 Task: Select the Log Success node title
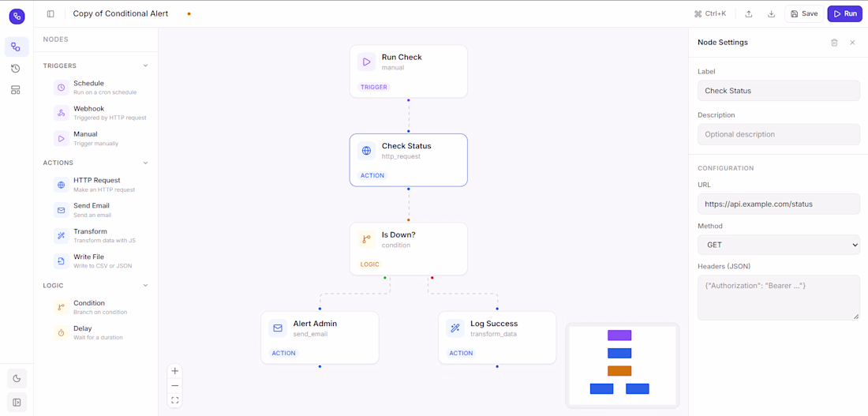[x=494, y=324]
